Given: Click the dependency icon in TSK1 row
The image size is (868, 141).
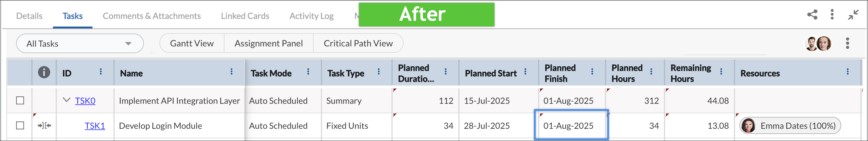Looking at the screenshot, I should pos(44,126).
